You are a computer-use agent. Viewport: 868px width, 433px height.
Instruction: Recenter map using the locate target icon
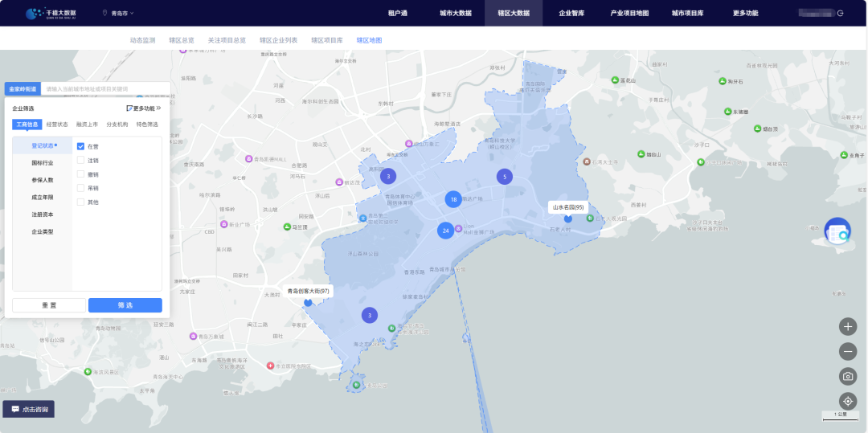click(x=848, y=401)
